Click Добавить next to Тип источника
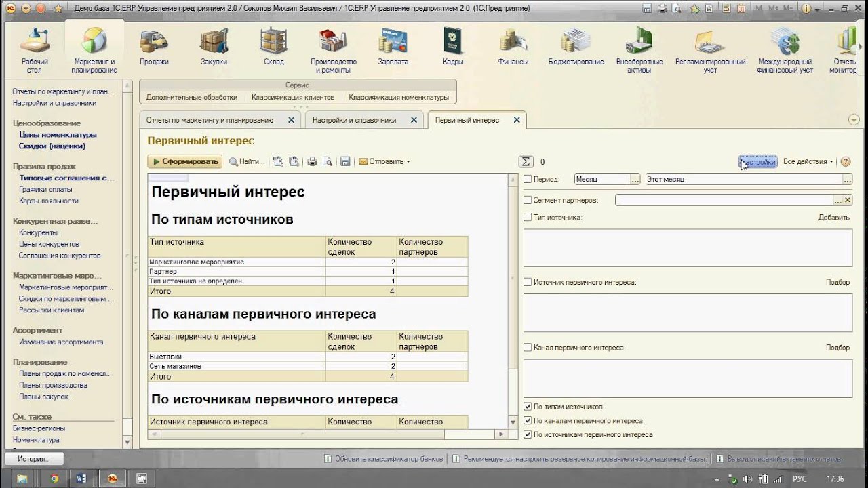The image size is (868, 488). [x=833, y=218]
